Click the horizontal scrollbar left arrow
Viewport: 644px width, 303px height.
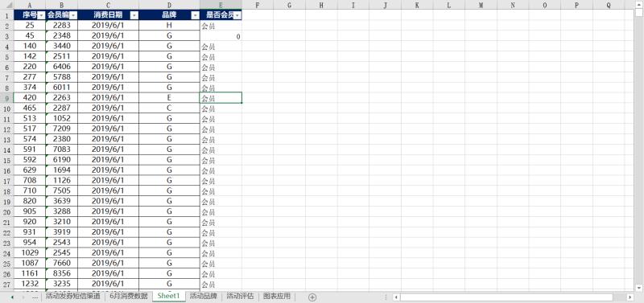(396, 297)
